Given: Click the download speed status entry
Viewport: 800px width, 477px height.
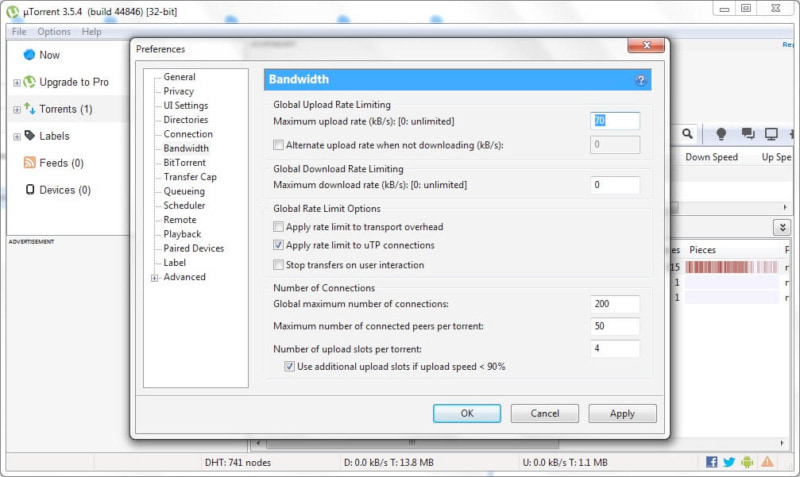Looking at the screenshot, I should (388, 462).
